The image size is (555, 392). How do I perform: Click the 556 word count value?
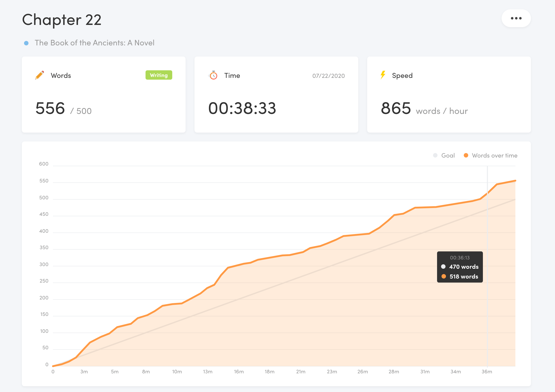tap(50, 108)
